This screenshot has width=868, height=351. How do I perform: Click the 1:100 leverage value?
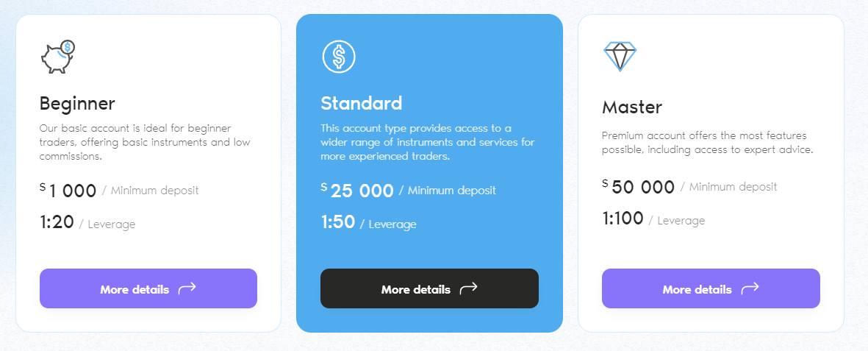tap(623, 219)
